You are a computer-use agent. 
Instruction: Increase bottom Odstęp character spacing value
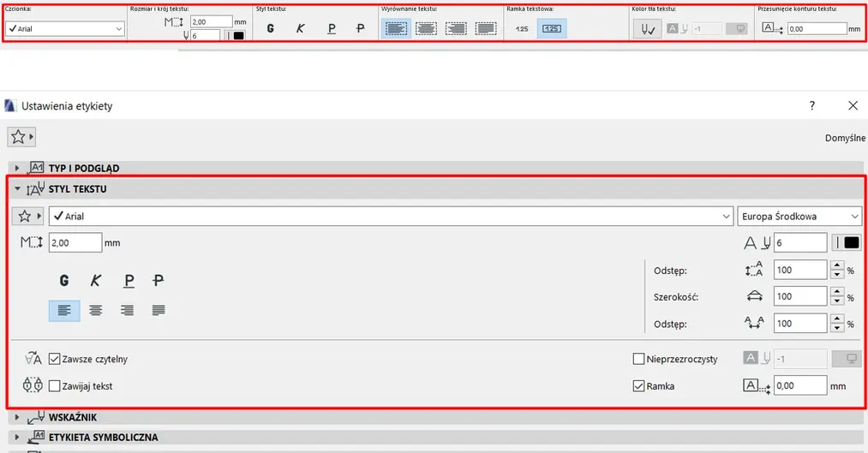(x=837, y=319)
